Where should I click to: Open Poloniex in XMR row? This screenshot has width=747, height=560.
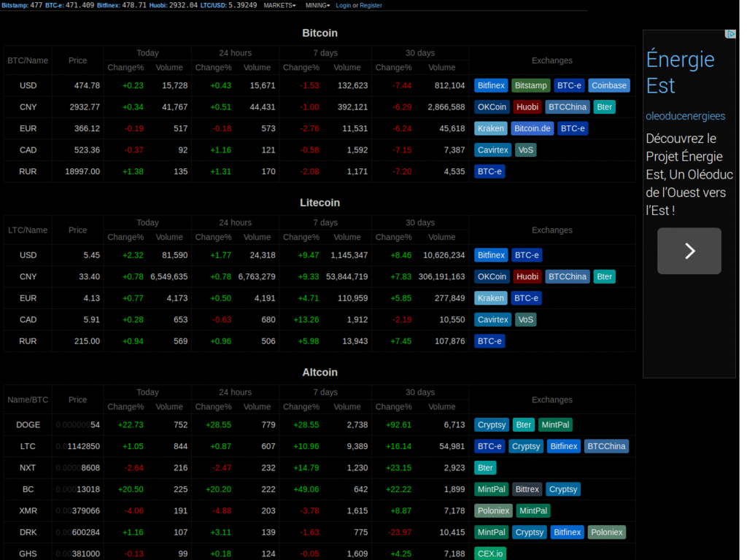pyautogui.click(x=493, y=510)
